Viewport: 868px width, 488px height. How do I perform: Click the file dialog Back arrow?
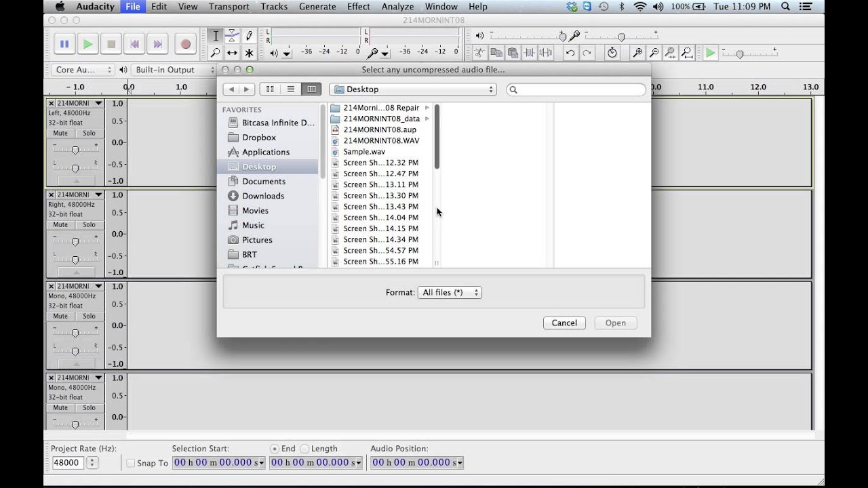(x=231, y=89)
